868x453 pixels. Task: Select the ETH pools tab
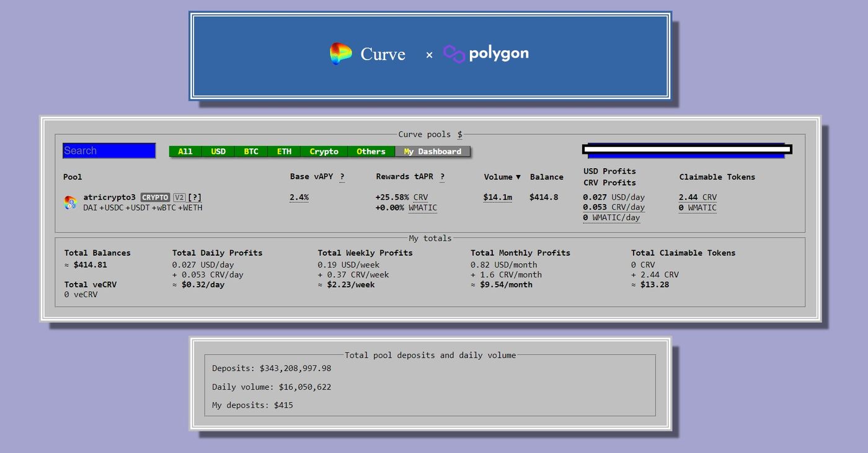click(x=284, y=151)
